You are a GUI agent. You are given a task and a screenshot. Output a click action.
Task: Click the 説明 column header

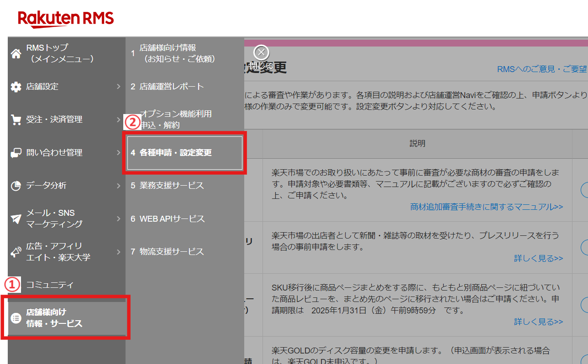click(x=417, y=144)
